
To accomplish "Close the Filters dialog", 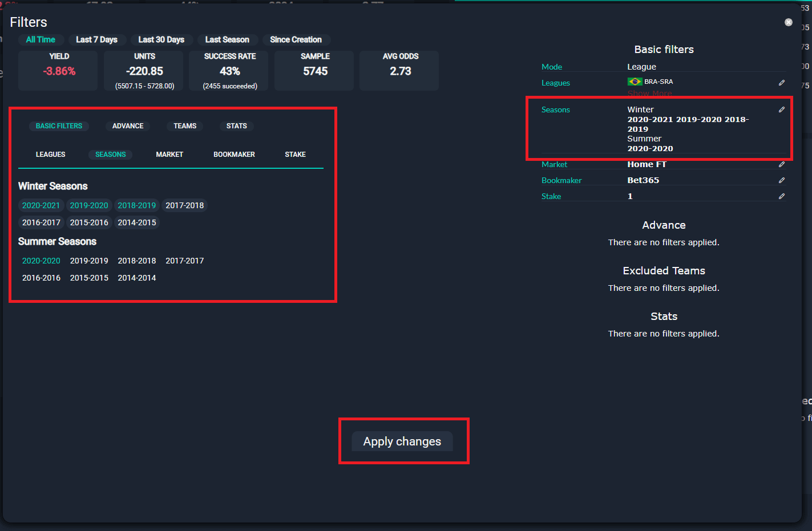I will click(788, 22).
